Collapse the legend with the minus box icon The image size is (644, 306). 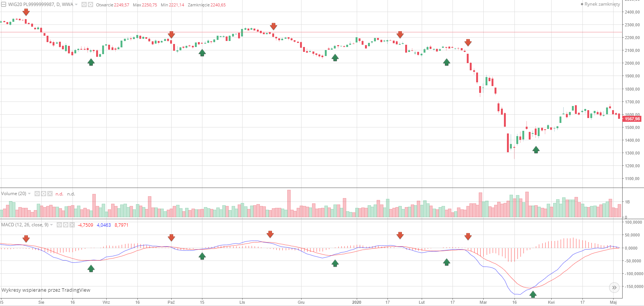[4, 5]
